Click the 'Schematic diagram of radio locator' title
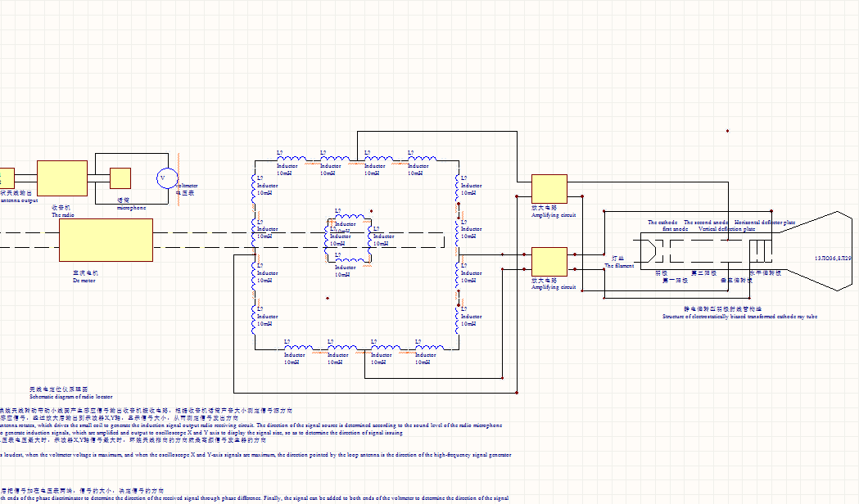The image size is (859, 504). [70, 397]
